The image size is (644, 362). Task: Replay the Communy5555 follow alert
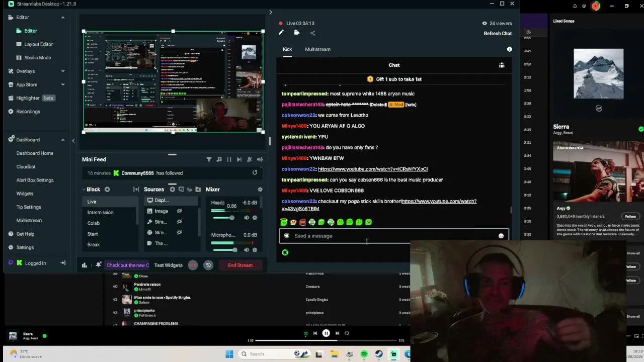pos(255,172)
